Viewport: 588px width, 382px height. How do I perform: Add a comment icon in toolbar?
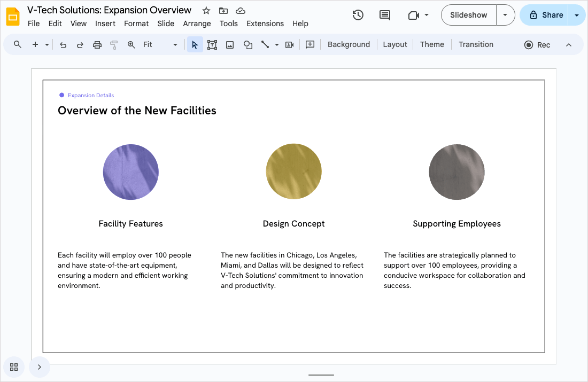click(x=310, y=44)
